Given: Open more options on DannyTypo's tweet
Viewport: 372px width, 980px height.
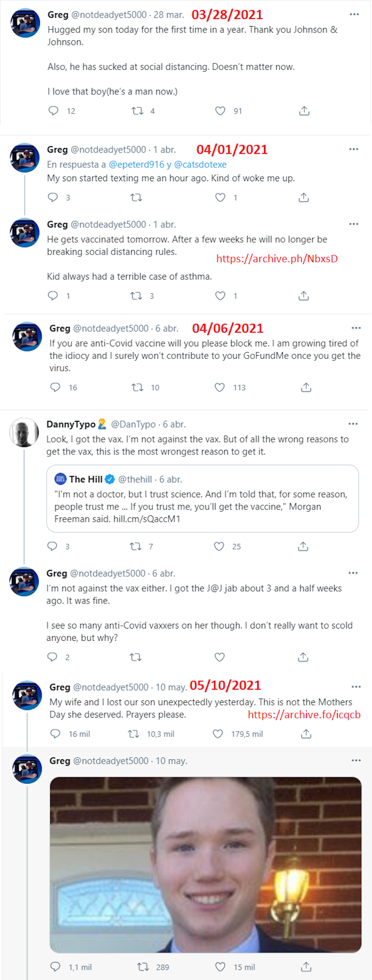Looking at the screenshot, I should pyautogui.click(x=353, y=424).
